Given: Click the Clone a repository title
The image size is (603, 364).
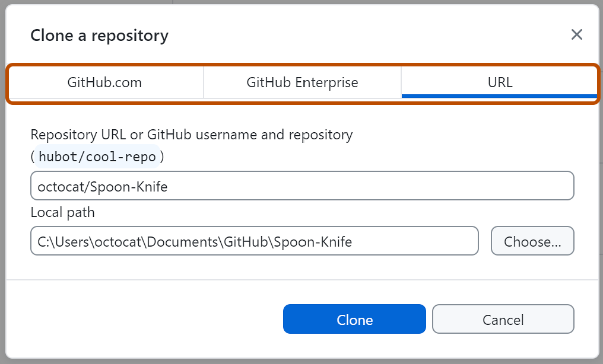Looking at the screenshot, I should click(x=99, y=35).
